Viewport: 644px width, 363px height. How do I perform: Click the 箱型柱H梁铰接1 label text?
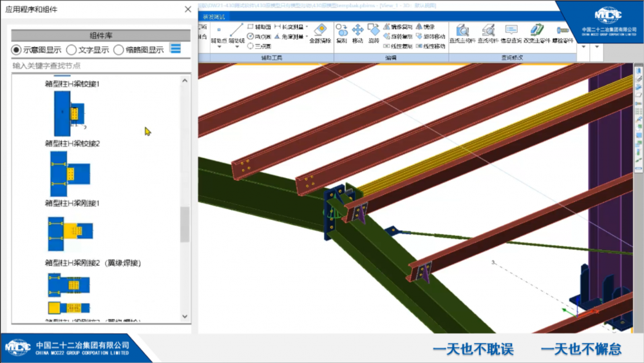tap(72, 84)
